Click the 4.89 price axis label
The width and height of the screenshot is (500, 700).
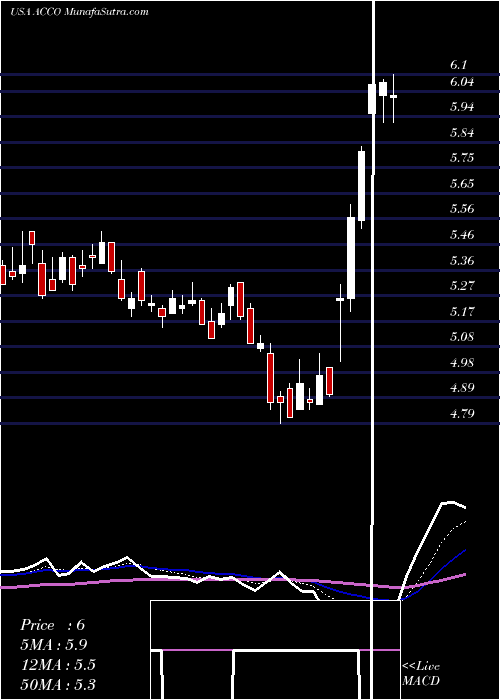pyautogui.click(x=462, y=387)
